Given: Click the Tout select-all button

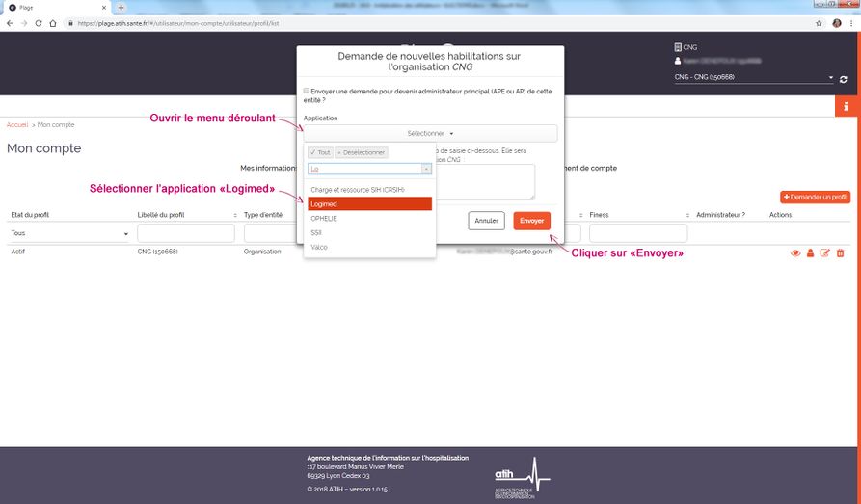Looking at the screenshot, I should 320,152.
